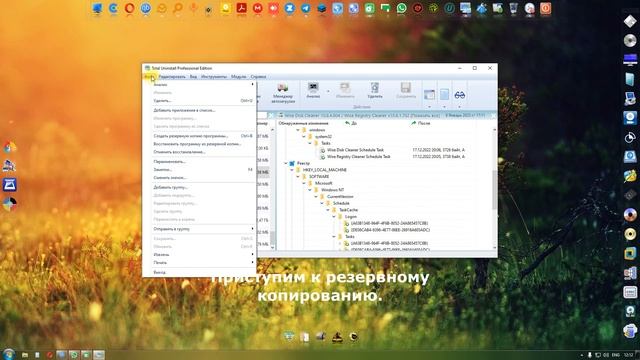Open dropdown arrow under the window layout icon
Screen dimensions: 640x360
pyautogui.click(x=429, y=107)
